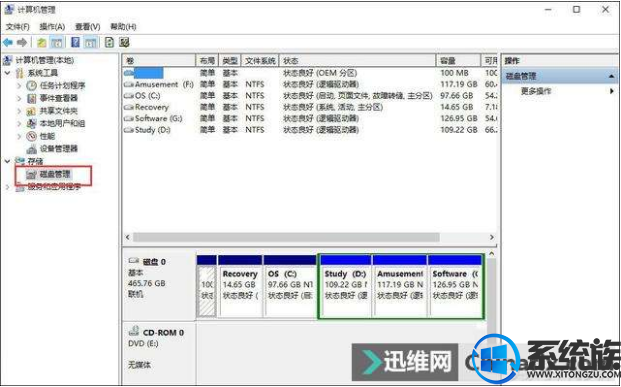
Task: Select the hatched 100 MB partition block
Action: tap(206, 286)
